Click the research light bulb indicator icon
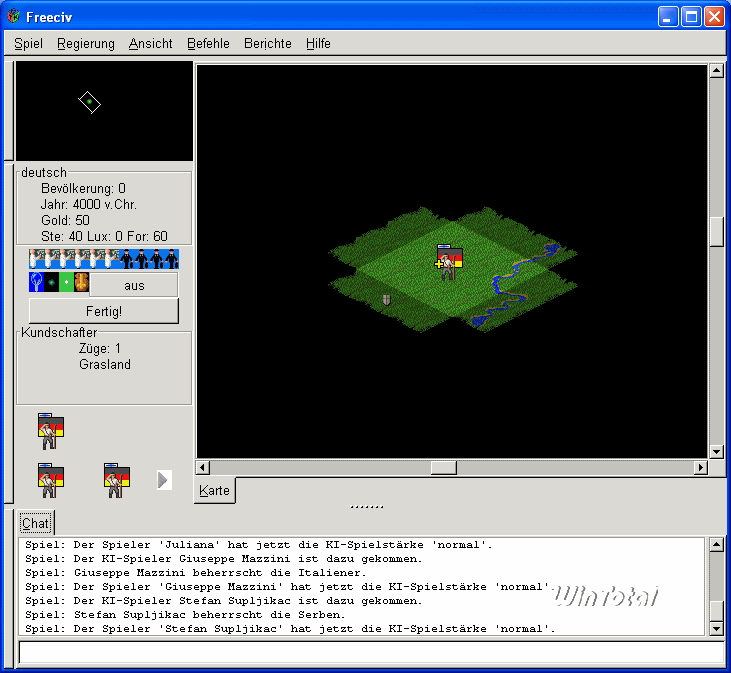Screen dimensions: 731x673 36,282
